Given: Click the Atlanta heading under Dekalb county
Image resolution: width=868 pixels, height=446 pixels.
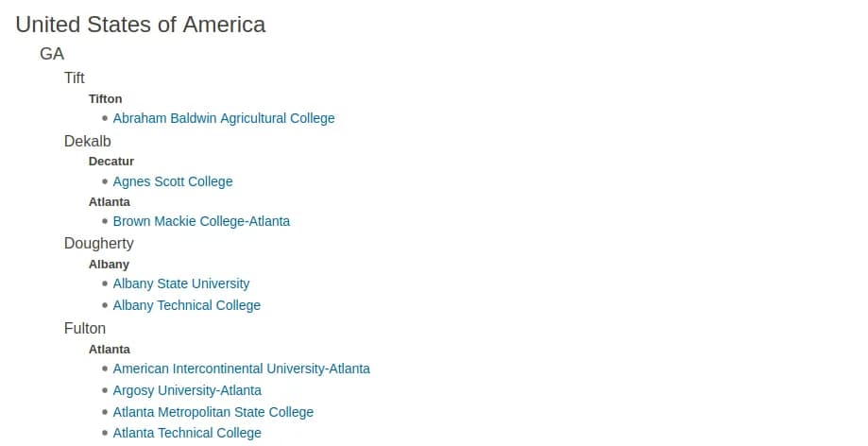Looking at the screenshot, I should pos(110,201).
